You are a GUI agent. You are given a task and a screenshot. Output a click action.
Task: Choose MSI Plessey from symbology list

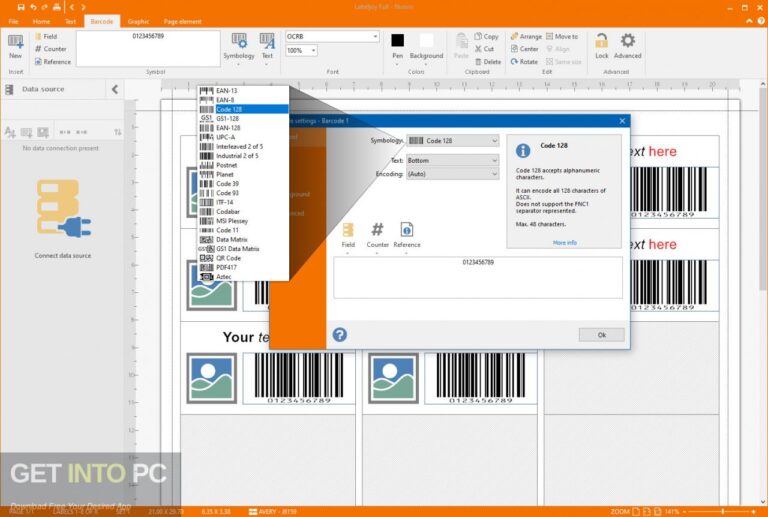(243, 221)
